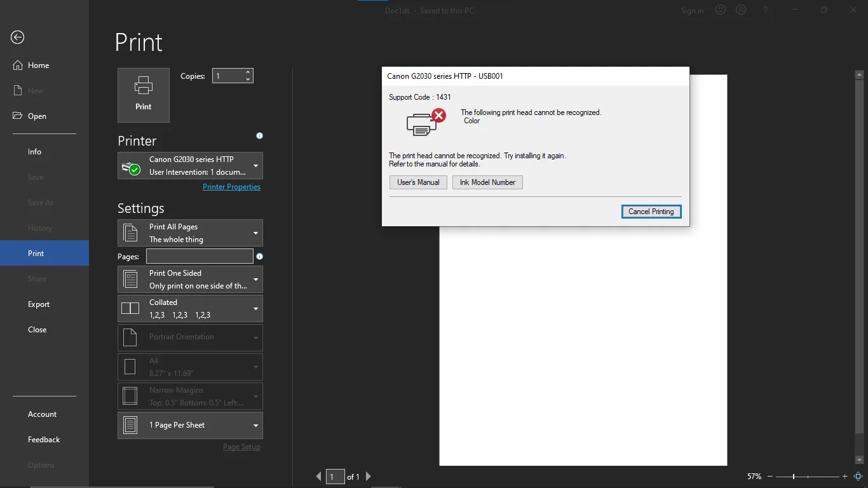The width and height of the screenshot is (868, 488).
Task: Open History in the sidebar
Action: point(44,228)
